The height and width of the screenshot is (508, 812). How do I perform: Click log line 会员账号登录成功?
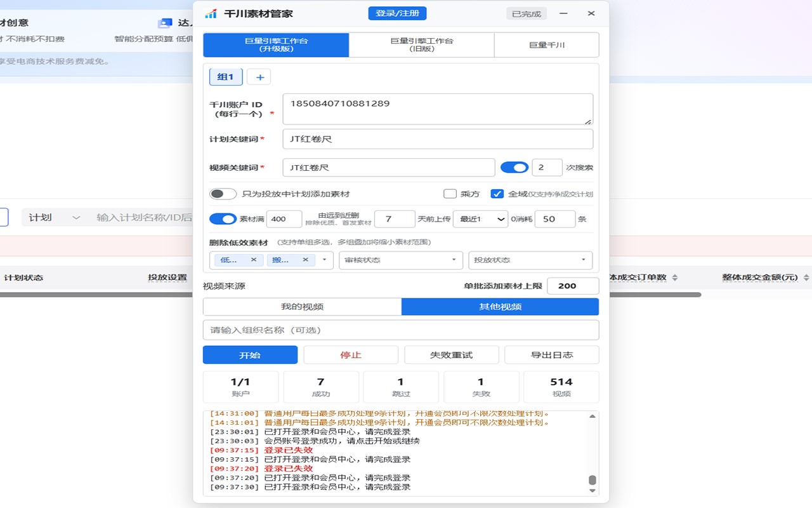tap(315, 441)
